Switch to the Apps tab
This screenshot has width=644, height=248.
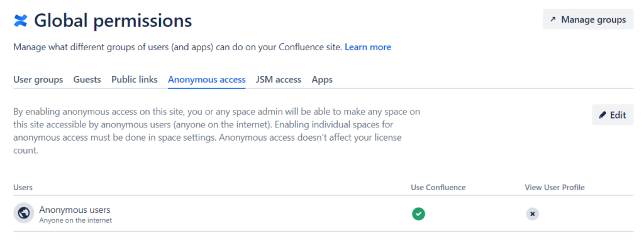pyautogui.click(x=322, y=80)
